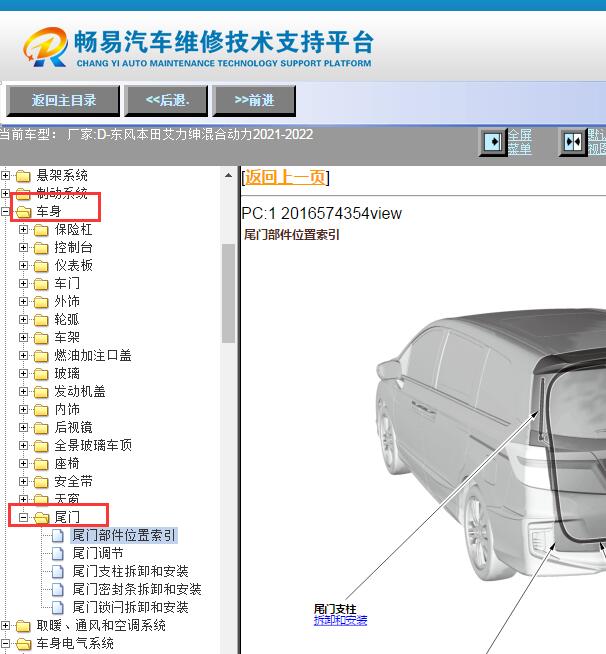The width and height of the screenshot is (606, 654).
Task: Select 尾门部件位置索引 in the tree
Action: coord(124,535)
